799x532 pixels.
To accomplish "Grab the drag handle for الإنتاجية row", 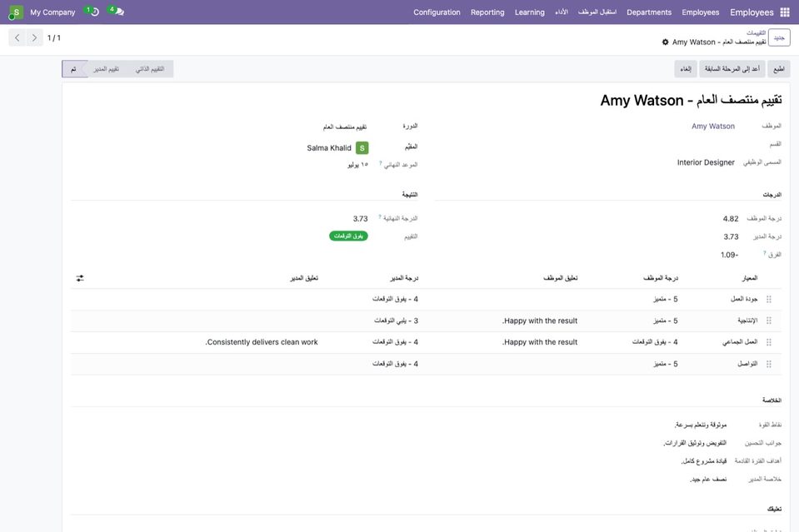I will click(x=769, y=321).
